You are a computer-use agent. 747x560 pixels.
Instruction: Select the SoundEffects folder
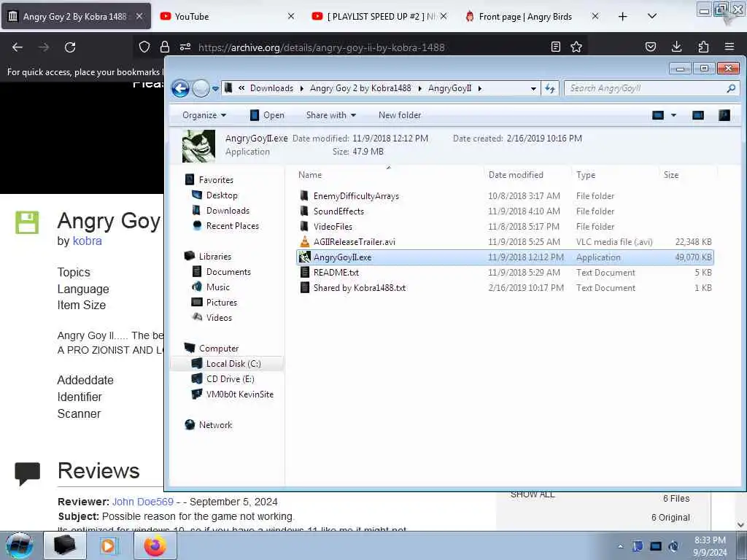338,211
